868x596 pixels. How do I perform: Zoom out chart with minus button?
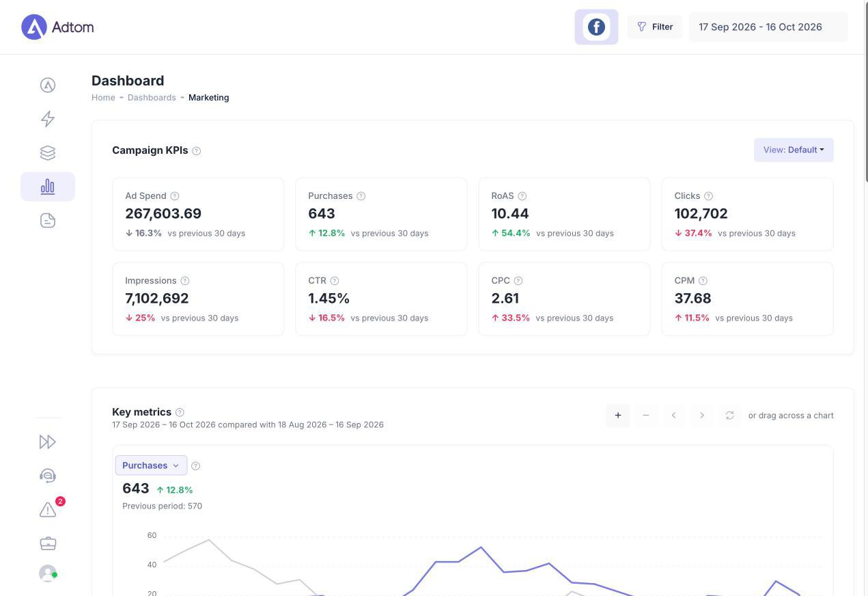(645, 416)
